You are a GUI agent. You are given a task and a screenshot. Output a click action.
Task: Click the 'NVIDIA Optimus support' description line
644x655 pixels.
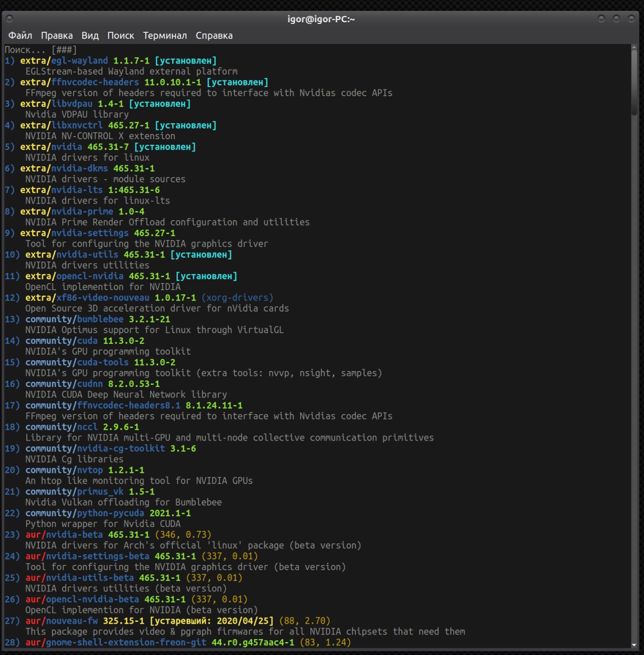click(155, 330)
